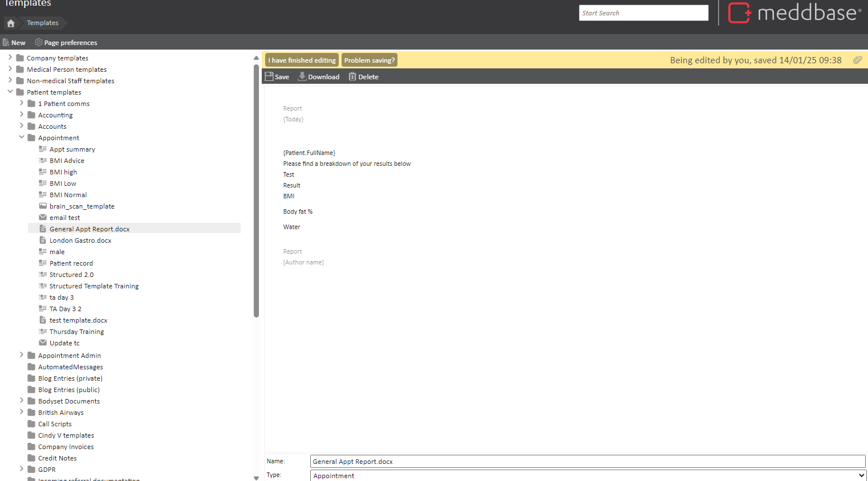The height and width of the screenshot is (481, 868).
Task: Click the Home icon in breadcrumb
Action: 11,23
